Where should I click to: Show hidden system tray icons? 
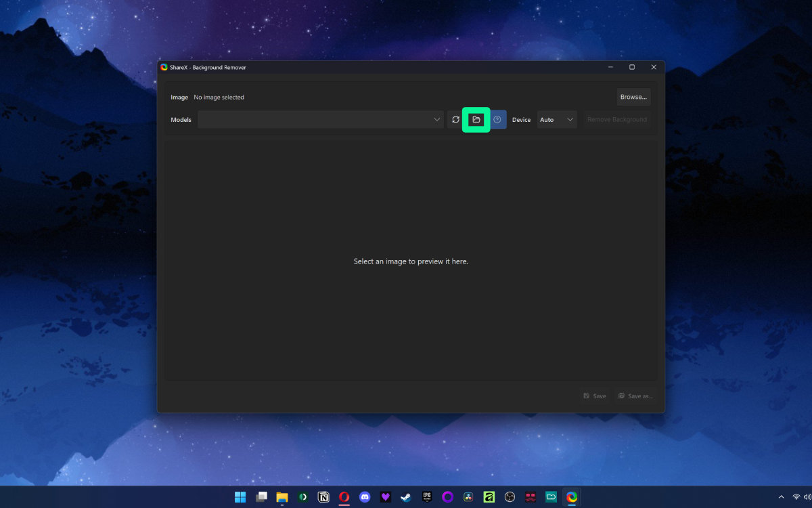pos(782,497)
